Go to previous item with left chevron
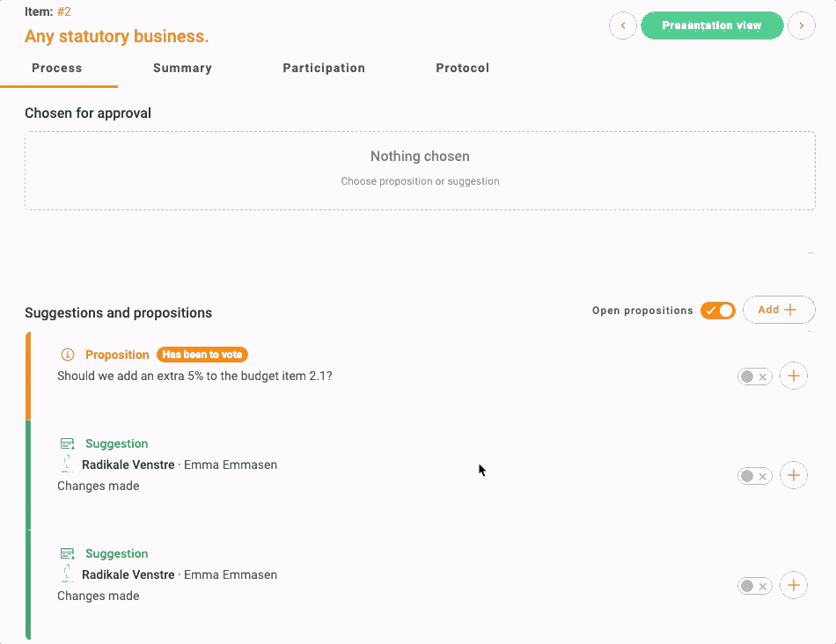 (x=623, y=26)
